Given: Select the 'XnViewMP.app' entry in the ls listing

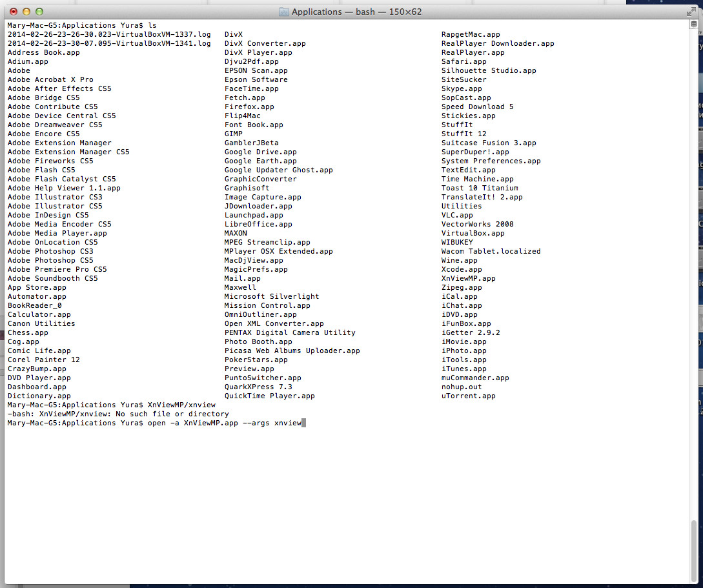Looking at the screenshot, I should tap(469, 278).
